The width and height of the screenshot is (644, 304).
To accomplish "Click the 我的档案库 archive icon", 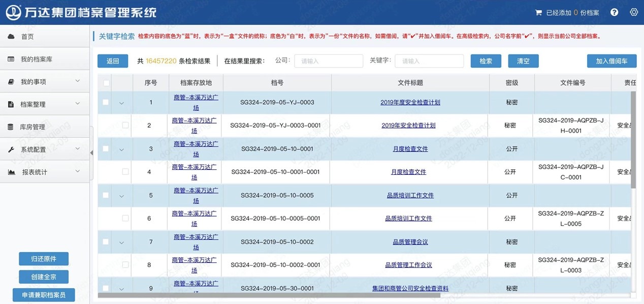I will (x=11, y=59).
